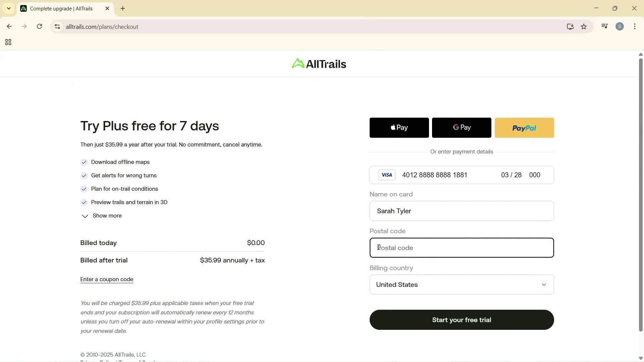Open the browser tab search menu
This screenshot has width=644, height=362.
tap(9, 8)
